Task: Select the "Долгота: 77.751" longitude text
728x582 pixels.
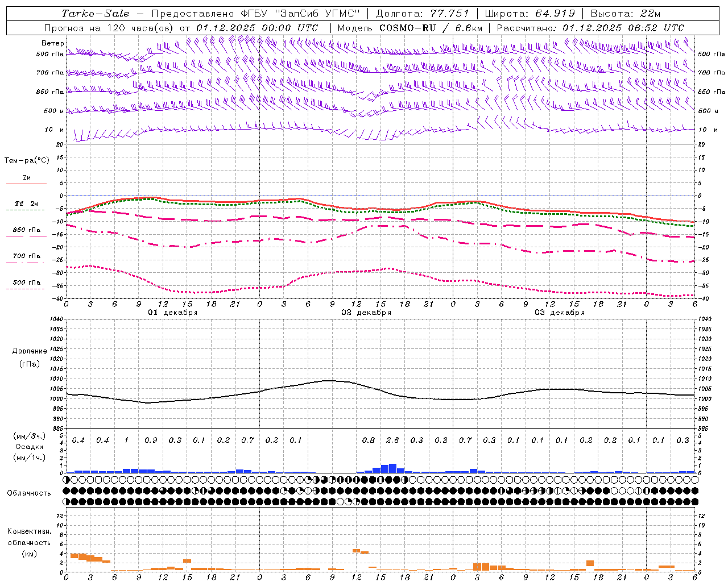Action: point(423,14)
